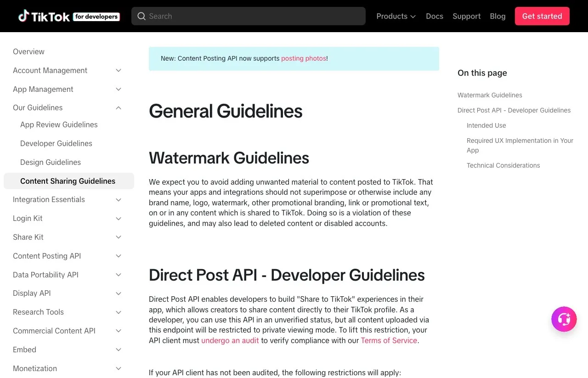The height and width of the screenshot is (378, 588).
Task: Click the Research Tools sidebar label
Action: click(x=38, y=312)
